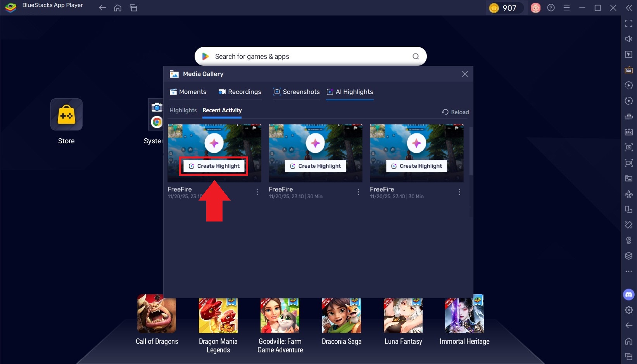Image resolution: width=637 pixels, height=364 pixels.
Task: Click sparkle icon on third FreeFire thumbnail
Action: point(416,143)
